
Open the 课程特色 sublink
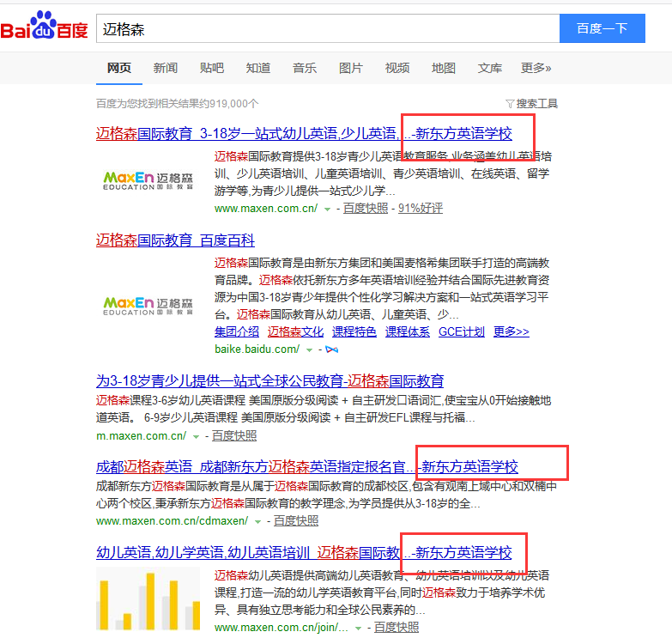(x=354, y=331)
